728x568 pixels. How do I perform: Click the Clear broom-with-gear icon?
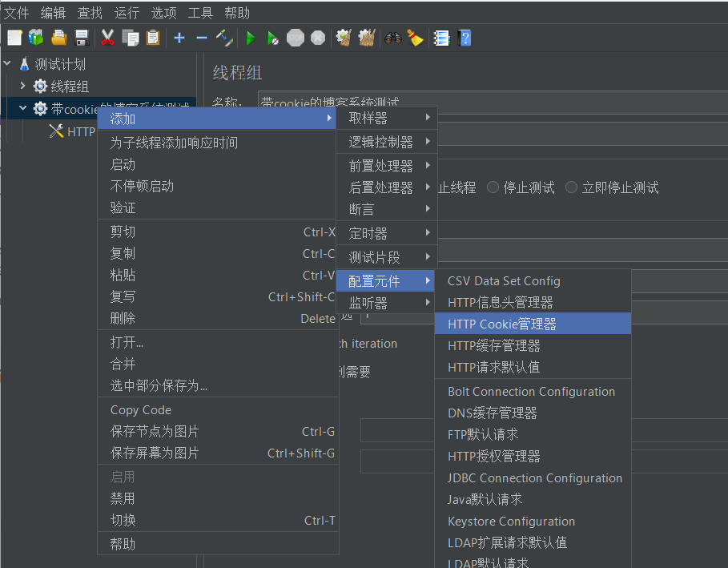pos(344,38)
